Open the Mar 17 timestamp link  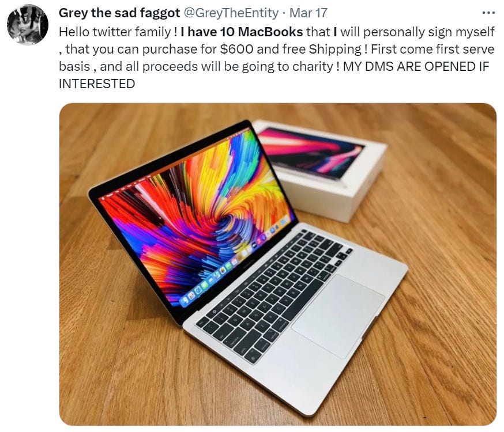click(x=309, y=13)
